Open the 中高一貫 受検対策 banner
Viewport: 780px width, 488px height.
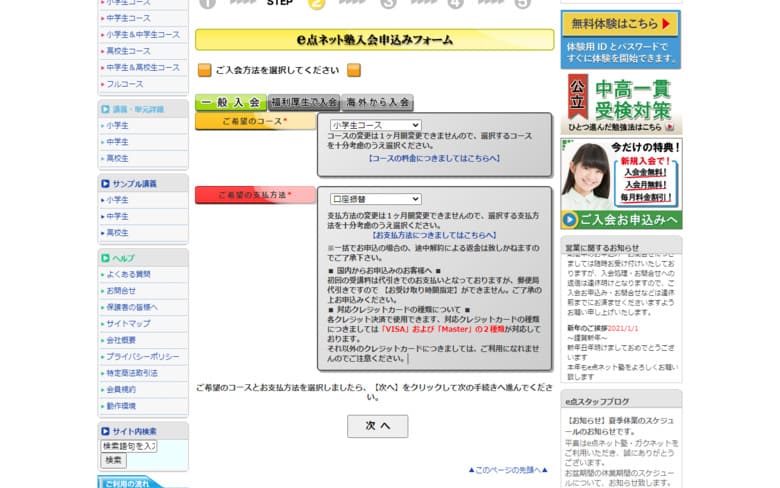(x=621, y=103)
